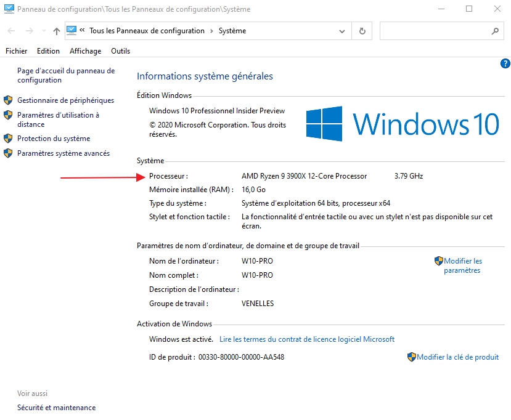Click 'Windows est activé.' status text
The height and width of the screenshot is (420, 511).
pos(181,339)
